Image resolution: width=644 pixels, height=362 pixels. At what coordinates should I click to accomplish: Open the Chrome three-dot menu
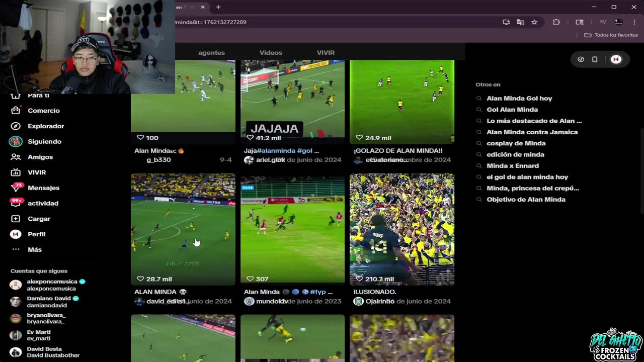click(634, 22)
